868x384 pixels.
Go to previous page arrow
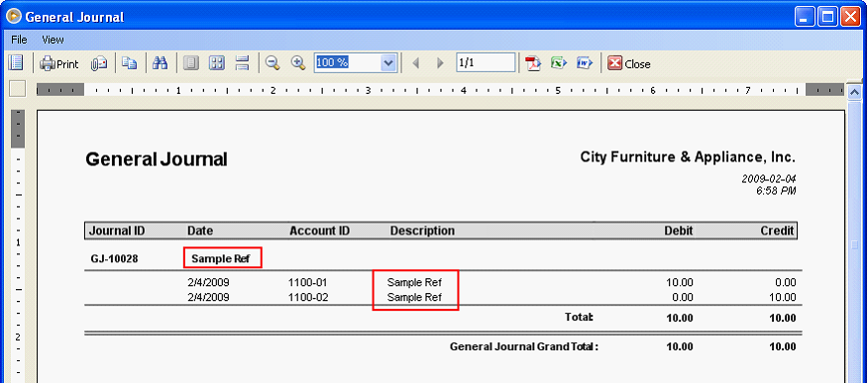pyautogui.click(x=416, y=63)
